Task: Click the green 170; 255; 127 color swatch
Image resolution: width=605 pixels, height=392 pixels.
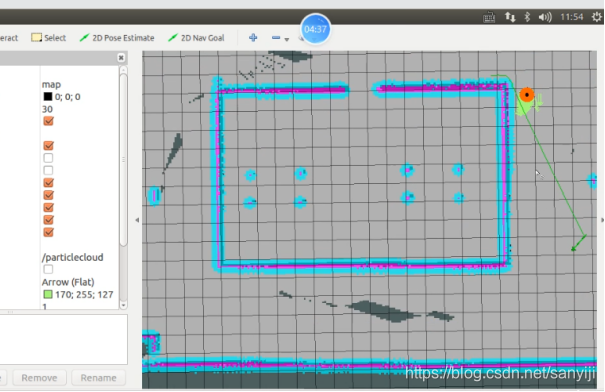Action: [x=48, y=294]
